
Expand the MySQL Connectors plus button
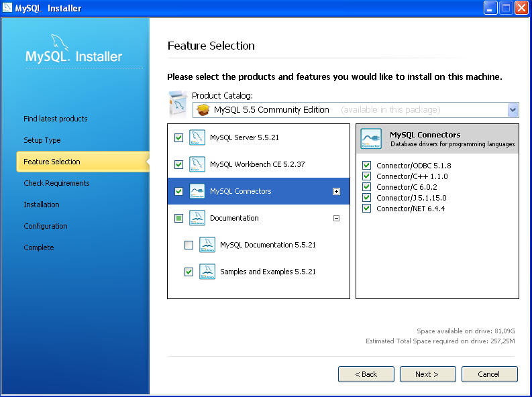click(x=336, y=192)
